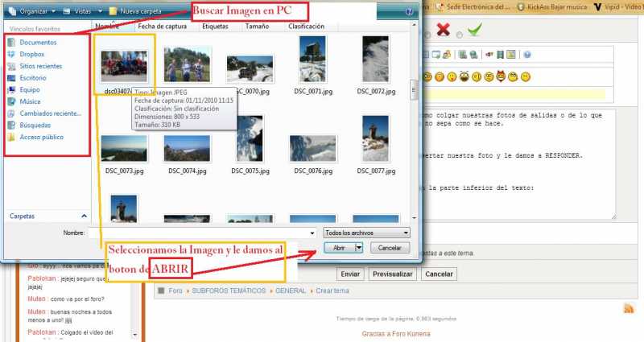Expand the Carpetas panel chevron
644x342 pixels.
(84, 216)
